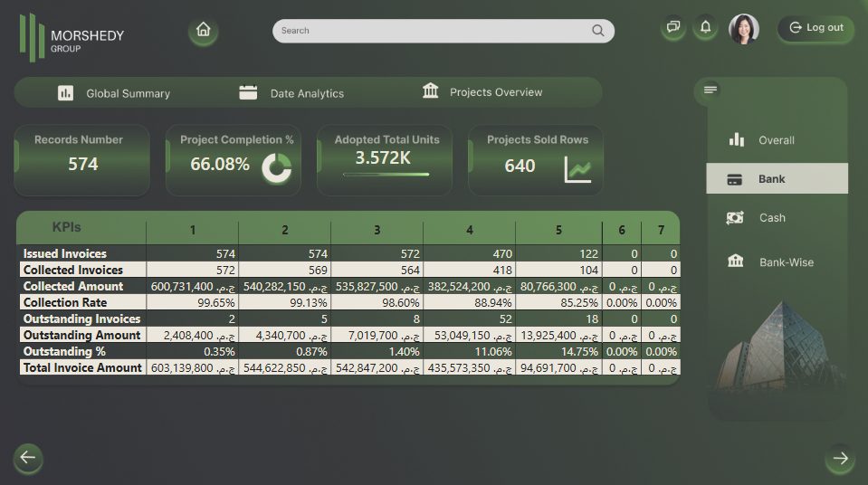Click the Outstanding Amount row label
This screenshot has width=868, height=485.
(82, 335)
